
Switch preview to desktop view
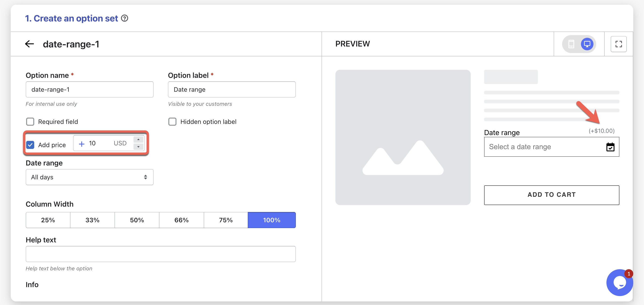click(587, 44)
